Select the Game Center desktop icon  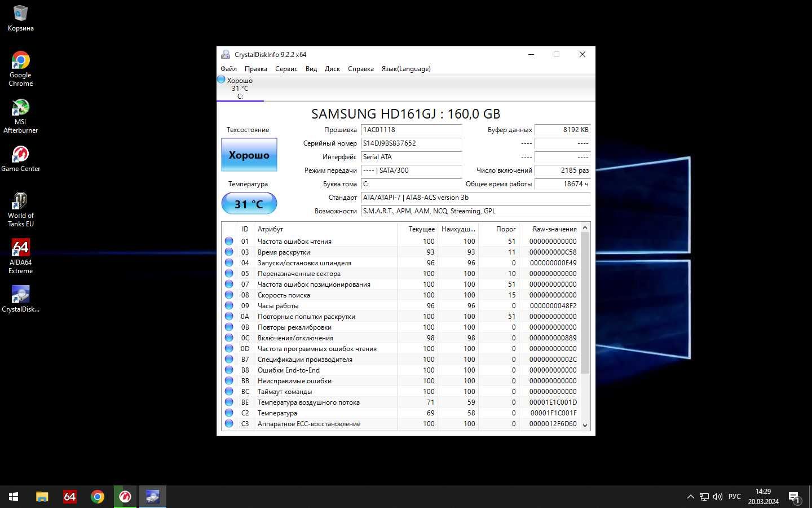[x=20, y=158]
